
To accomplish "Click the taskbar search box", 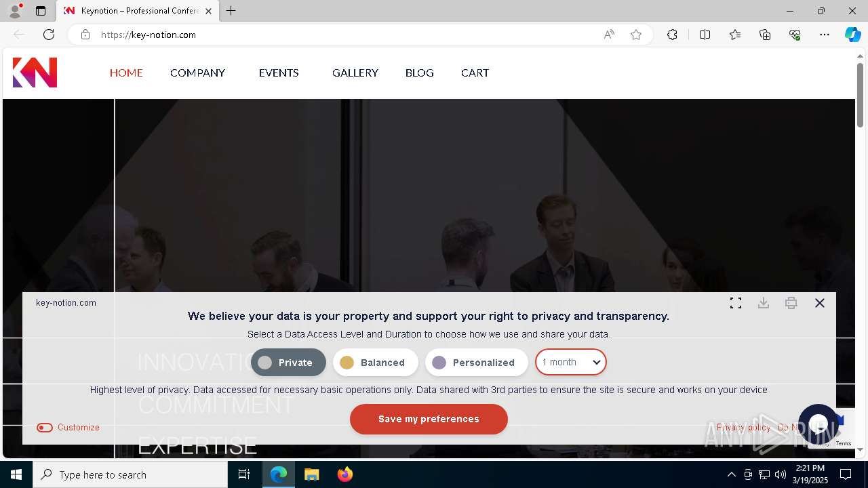I will [x=130, y=474].
